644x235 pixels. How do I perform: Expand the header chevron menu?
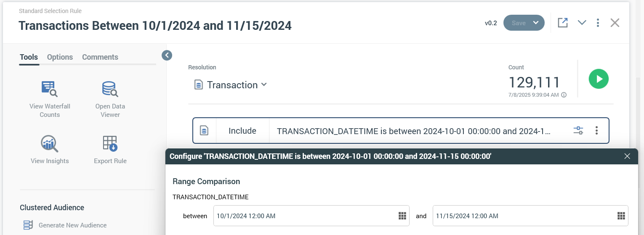582,23
